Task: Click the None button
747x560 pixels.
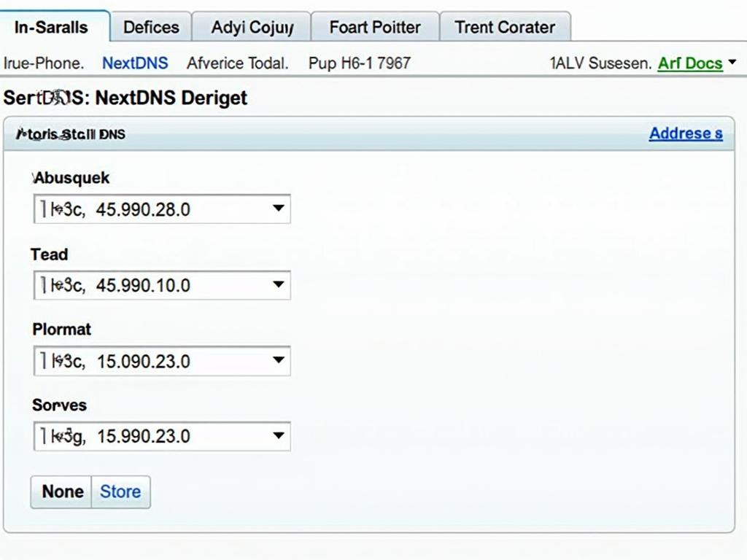Action: [x=61, y=491]
